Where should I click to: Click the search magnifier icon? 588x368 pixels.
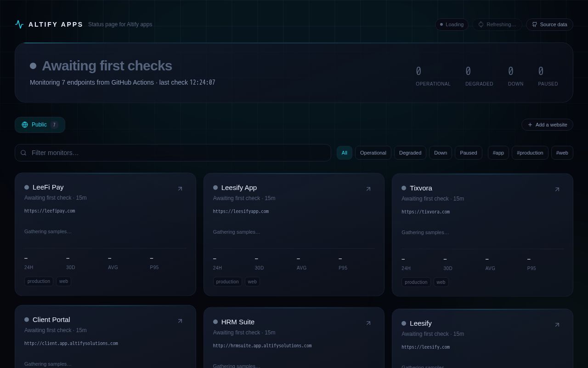23,153
